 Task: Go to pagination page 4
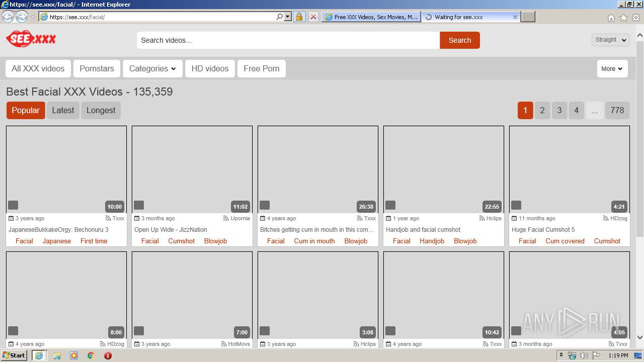(x=577, y=110)
